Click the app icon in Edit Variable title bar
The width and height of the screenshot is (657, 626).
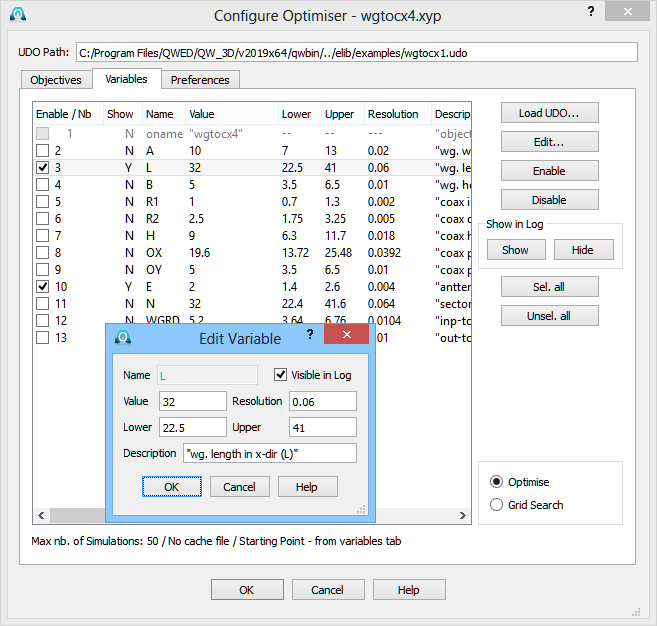pos(123,337)
